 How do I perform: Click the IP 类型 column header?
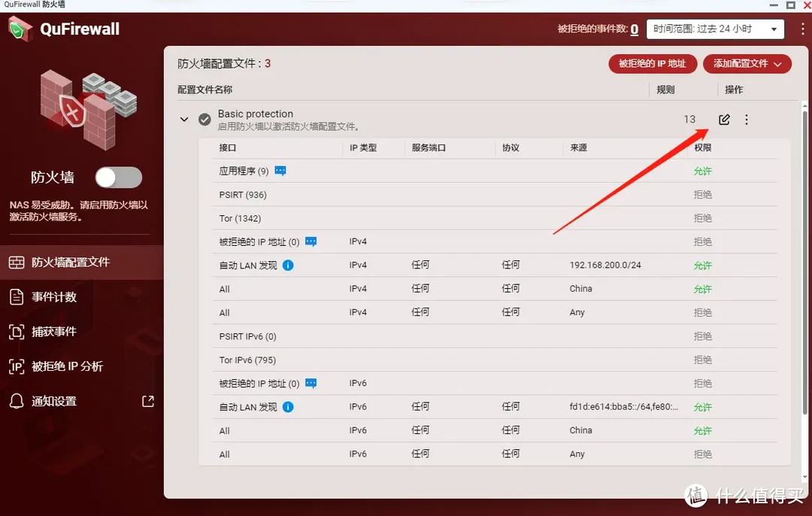tap(363, 147)
